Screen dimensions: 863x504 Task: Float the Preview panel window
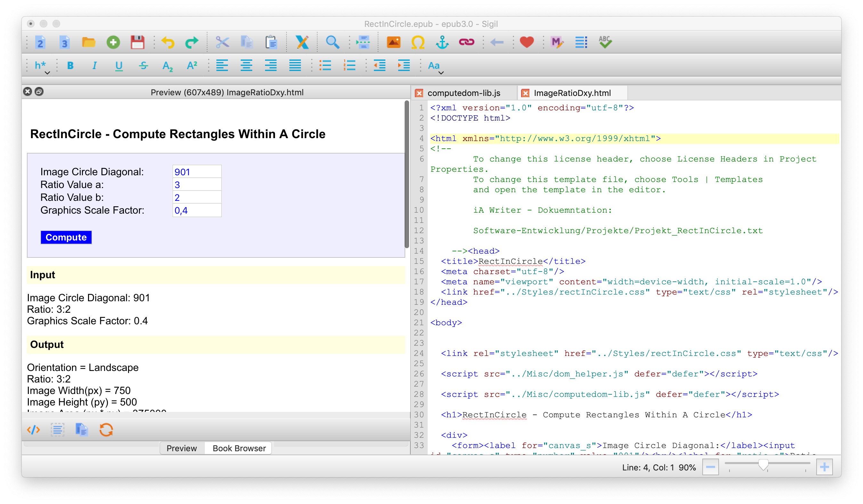39,92
